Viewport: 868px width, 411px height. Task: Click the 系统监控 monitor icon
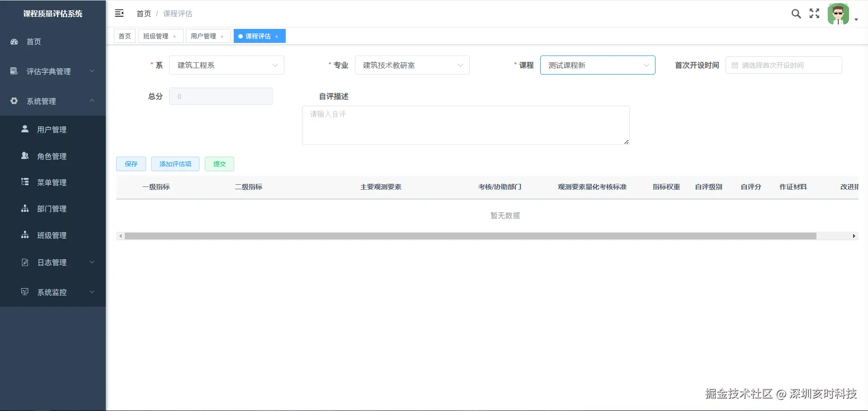[25, 292]
